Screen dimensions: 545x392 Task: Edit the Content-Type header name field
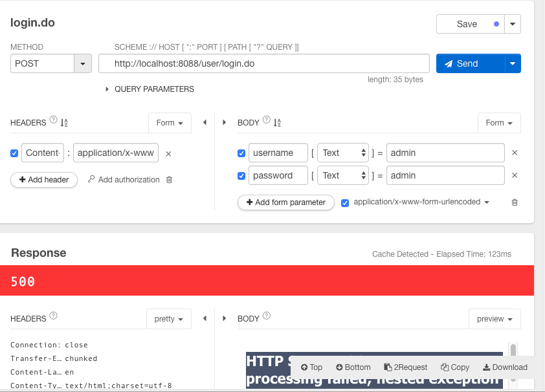point(43,153)
